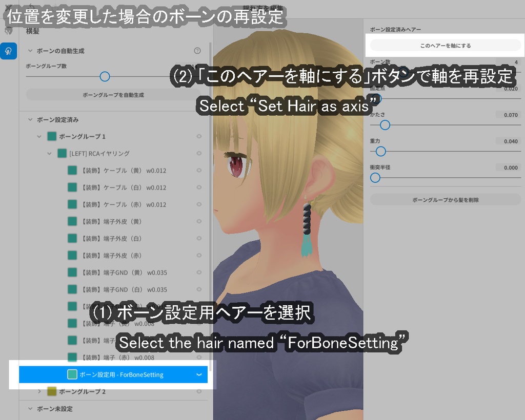
Task: Select the blue bone settings tool in left sidebar
Action: (9, 52)
